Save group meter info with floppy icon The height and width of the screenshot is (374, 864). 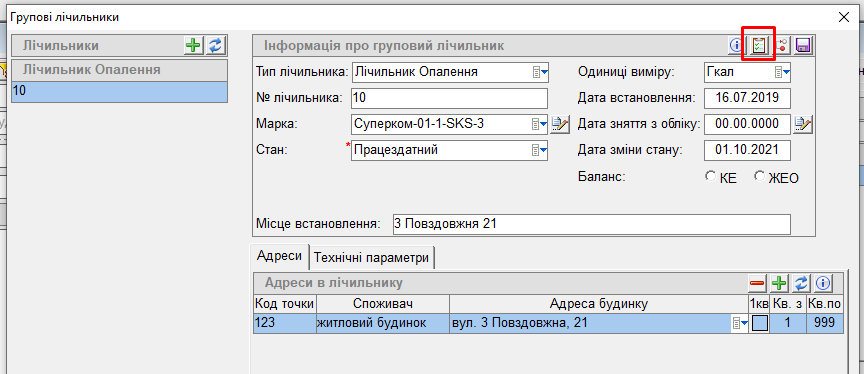coord(803,46)
